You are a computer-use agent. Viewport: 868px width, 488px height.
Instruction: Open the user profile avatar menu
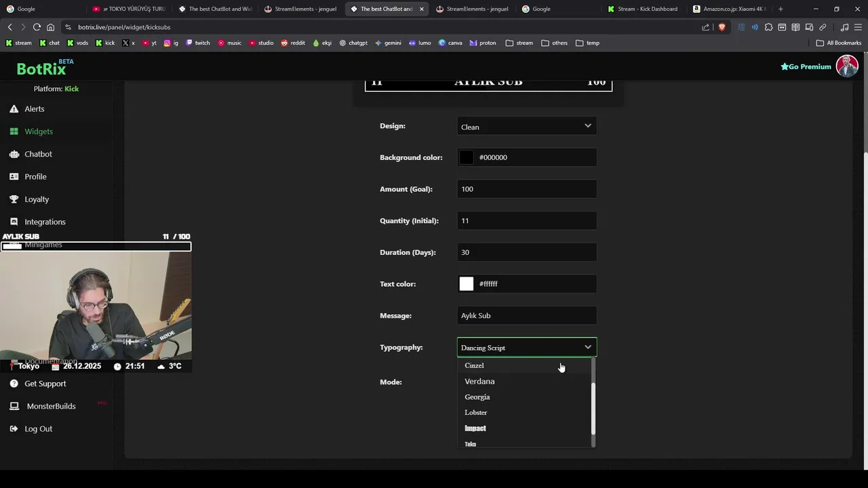click(x=847, y=66)
